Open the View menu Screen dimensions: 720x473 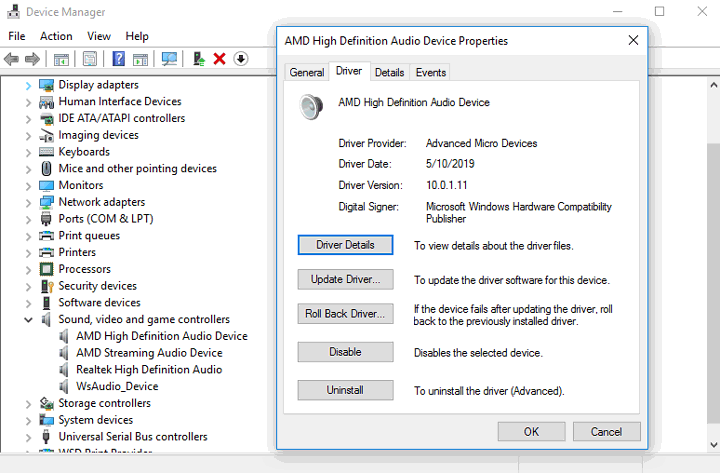[x=99, y=36]
